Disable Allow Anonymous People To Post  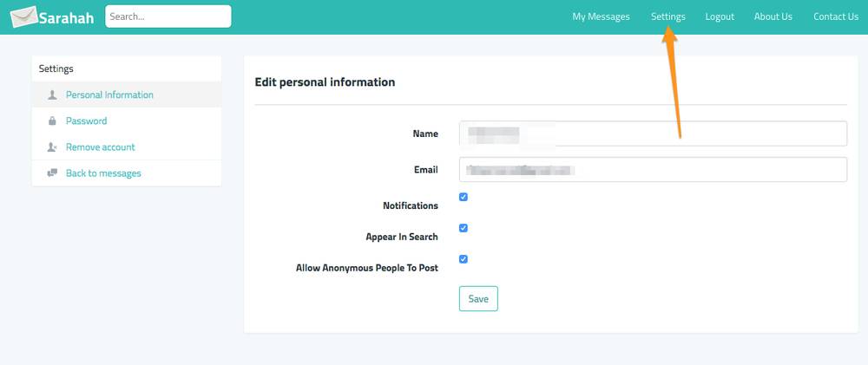464,259
